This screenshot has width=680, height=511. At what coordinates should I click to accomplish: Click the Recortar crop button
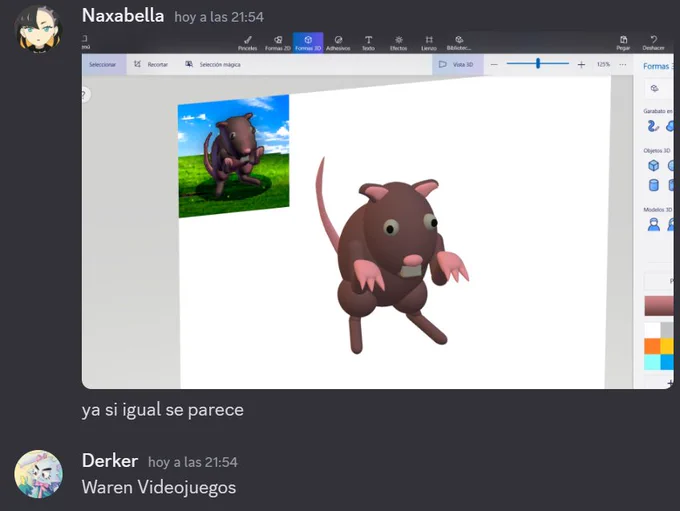pos(151,65)
